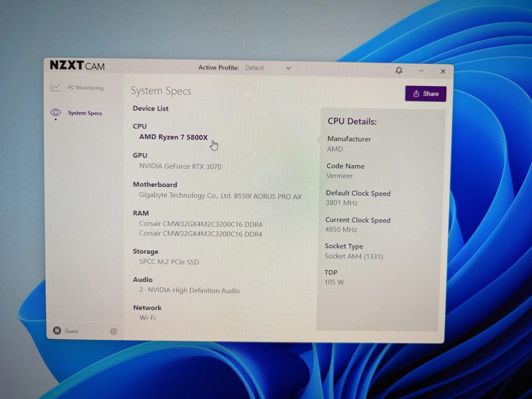Click the Active Profile label
The width and height of the screenshot is (532, 399).
coord(218,68)
